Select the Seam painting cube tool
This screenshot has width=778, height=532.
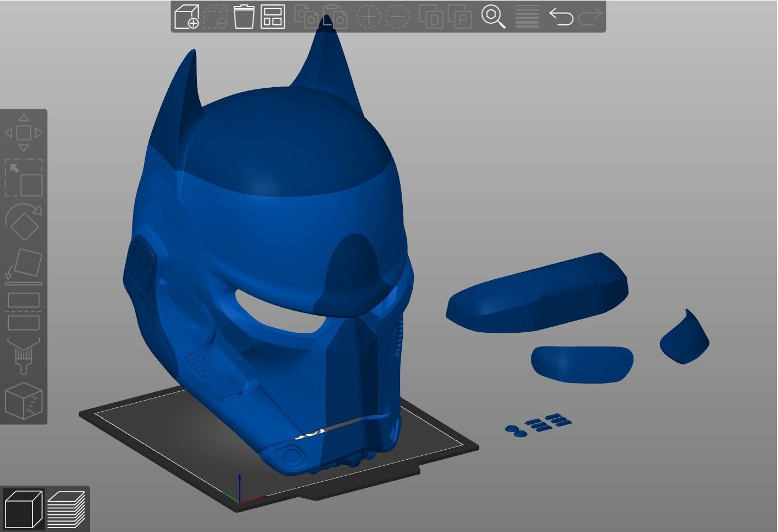[x=24, y=401]
